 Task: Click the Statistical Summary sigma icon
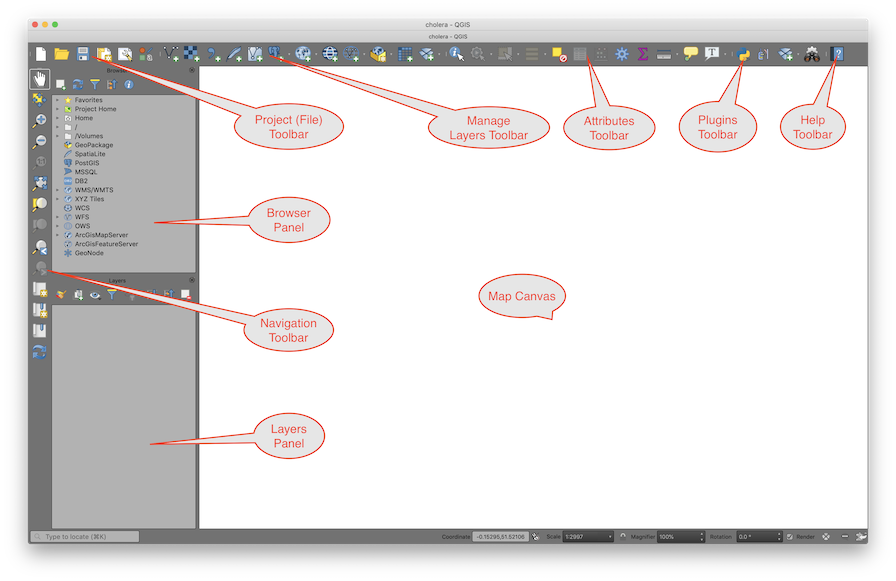643,54
